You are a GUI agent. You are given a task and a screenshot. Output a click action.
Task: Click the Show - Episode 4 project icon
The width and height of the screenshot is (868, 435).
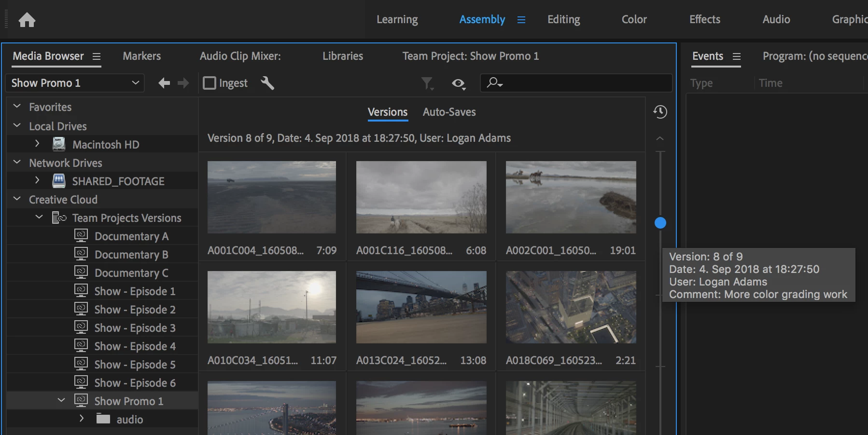(81, 345)
